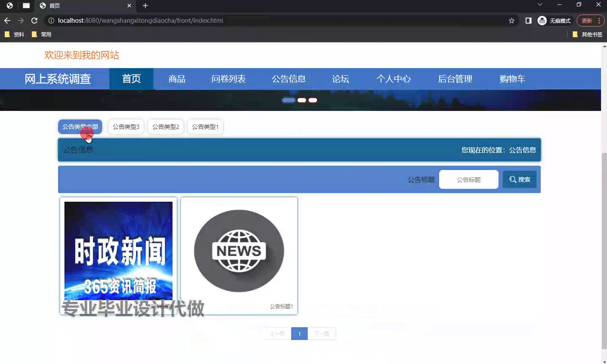This screenshot has height=364, width=607.
Task: Go to page 1 in pagination
Action: click(299, 334)
